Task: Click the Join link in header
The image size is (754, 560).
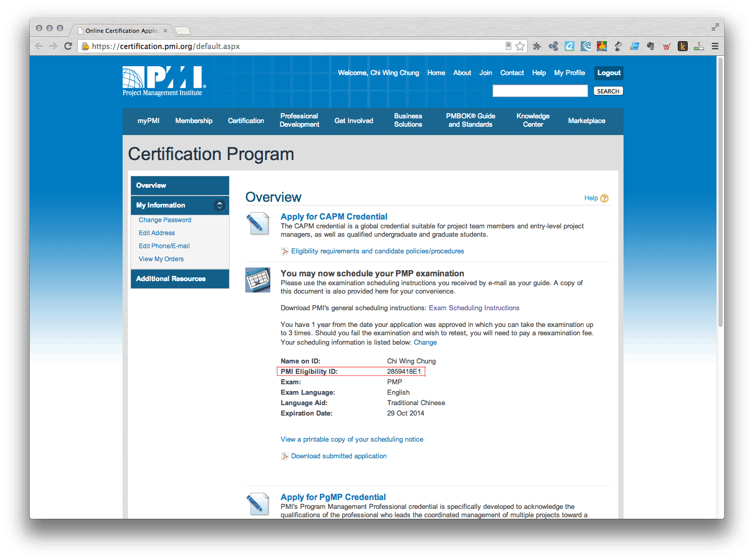Action: coord(486,73)
